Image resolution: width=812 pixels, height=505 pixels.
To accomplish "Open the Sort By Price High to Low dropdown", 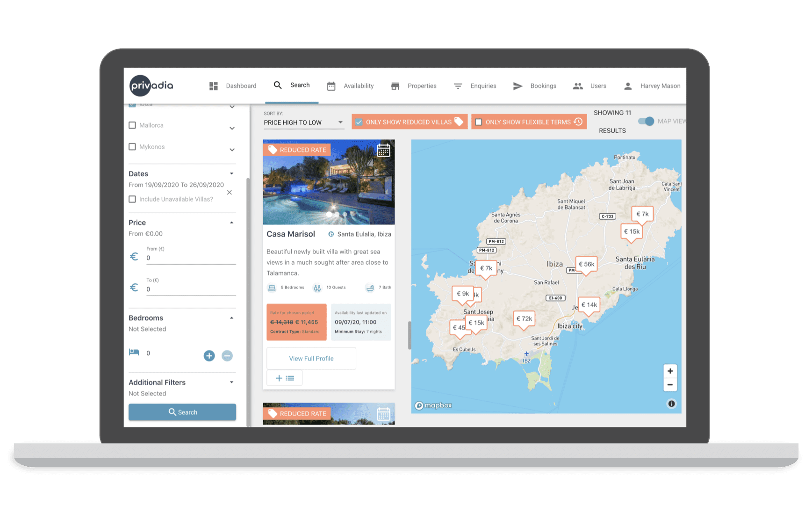I will [303, 123].
